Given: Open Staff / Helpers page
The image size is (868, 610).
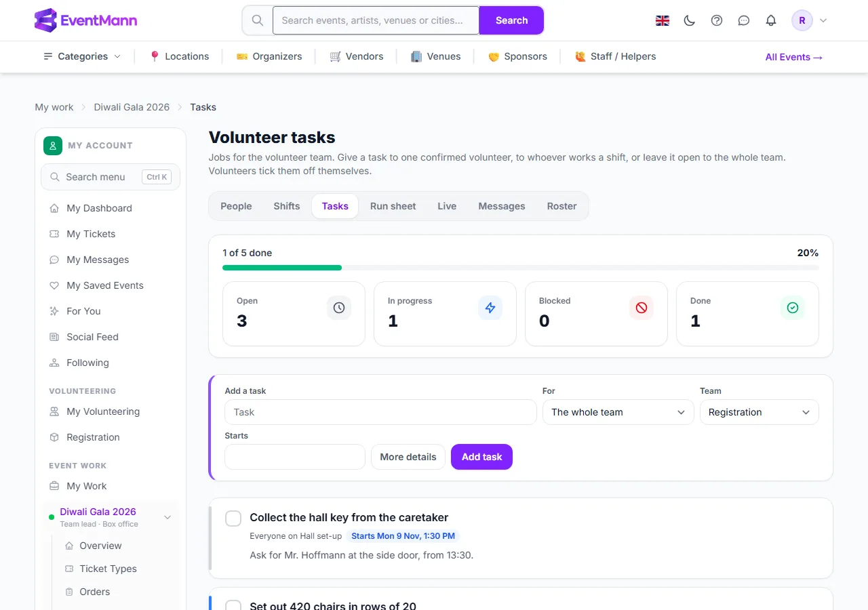Looking at the screenshot, I should [x=615, y=56].
